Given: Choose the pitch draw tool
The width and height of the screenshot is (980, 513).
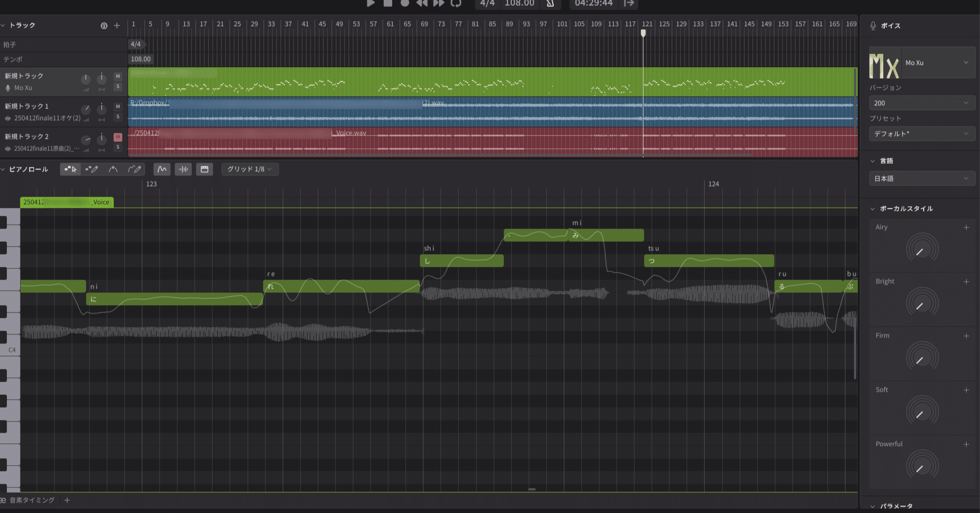Looking at the screenshot, I should (113, 169).
